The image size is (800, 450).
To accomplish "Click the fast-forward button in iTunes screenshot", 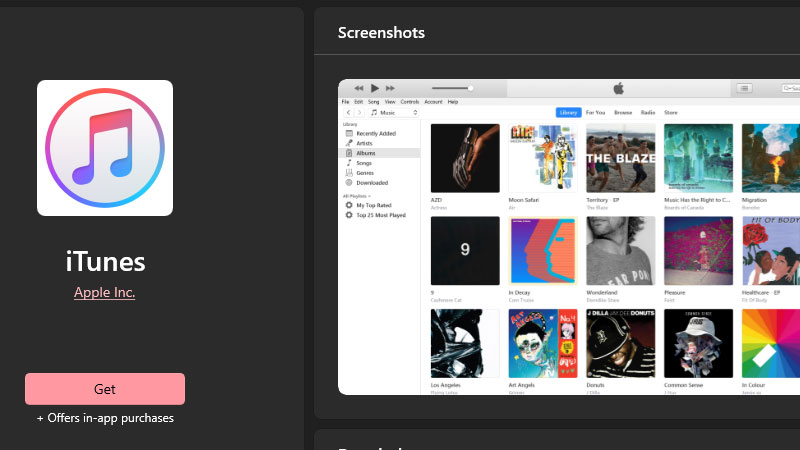I will tap(390, 88).
